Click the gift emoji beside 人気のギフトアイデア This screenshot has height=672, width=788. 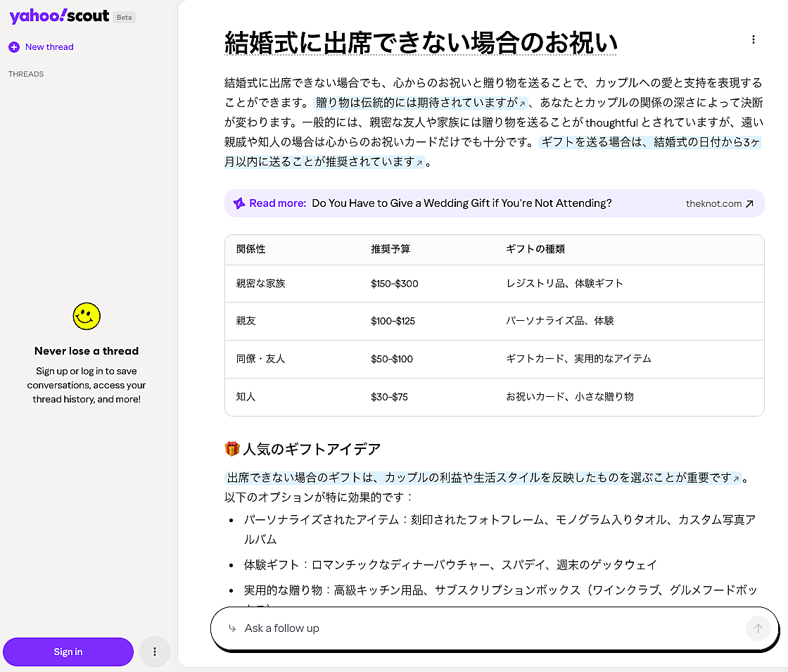pos(231,449)
